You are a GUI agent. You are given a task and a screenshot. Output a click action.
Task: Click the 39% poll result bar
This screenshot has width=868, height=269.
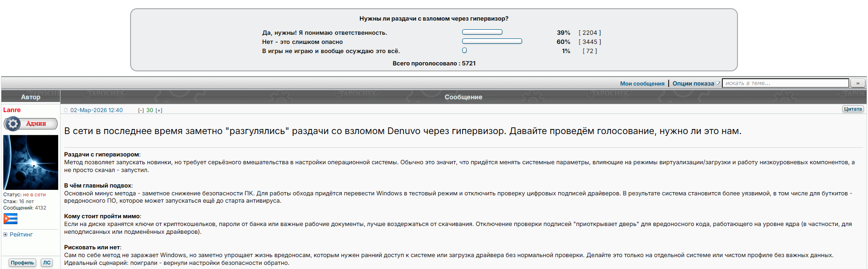(482, 32)
